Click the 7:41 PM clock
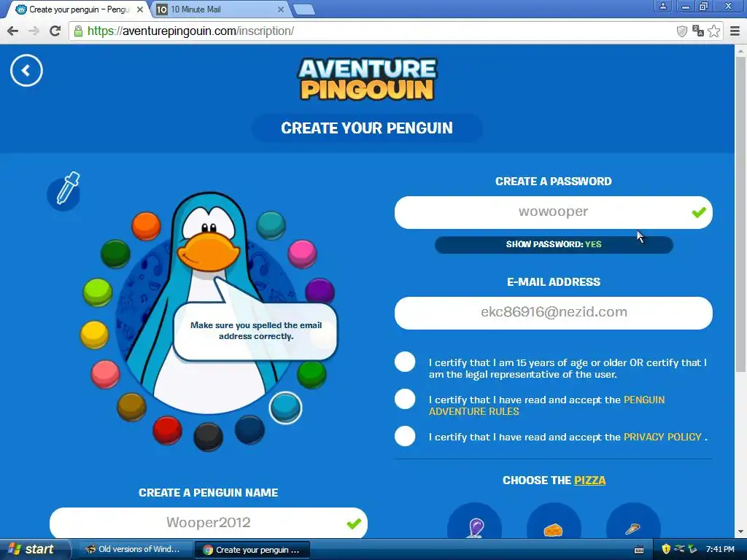Image resolution: width=747 pixels, height=560 pixels. pos(720,550)
